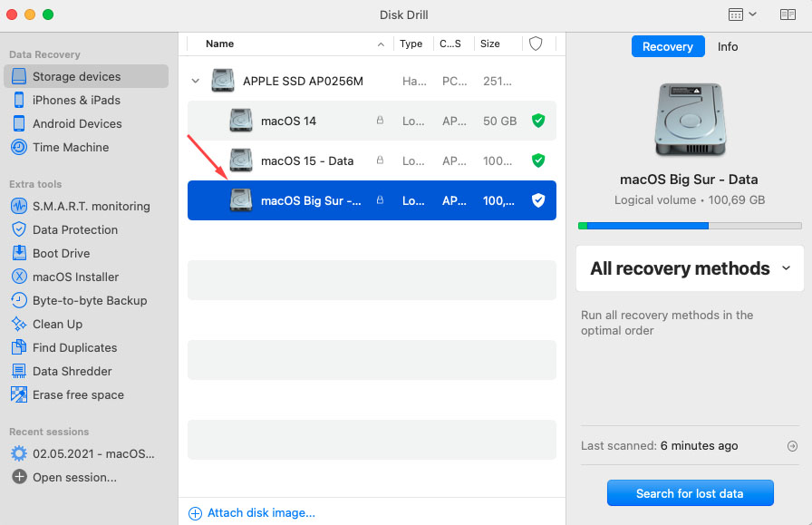Click the Attach disk image plus icon
Viewport: 812px width, 525px height.
195,513
